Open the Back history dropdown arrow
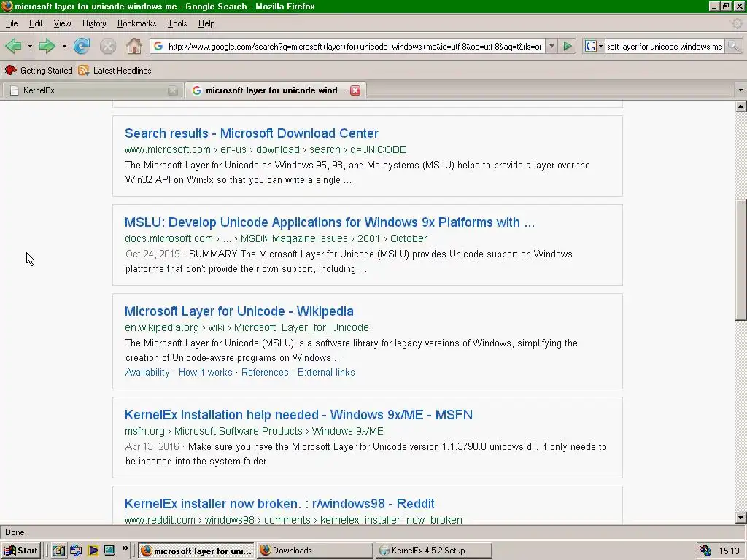747x560 pixels. (x=29, y=46)
